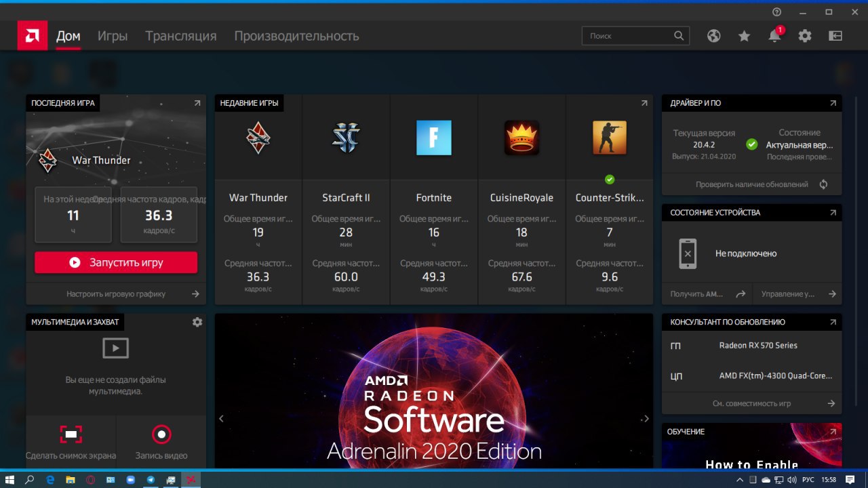The image size is (868, 488).
Task: Expand the Последняя игра panel arrow
Action: [197, 103]
